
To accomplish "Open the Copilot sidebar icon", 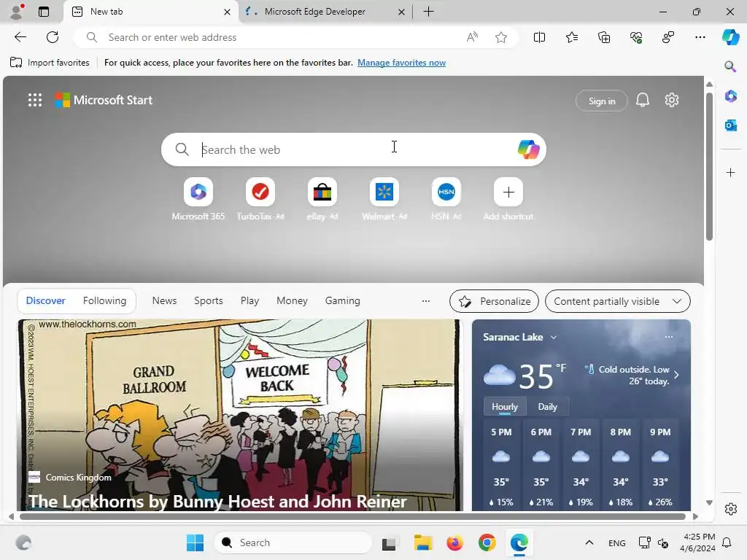I will coord(730,37).
